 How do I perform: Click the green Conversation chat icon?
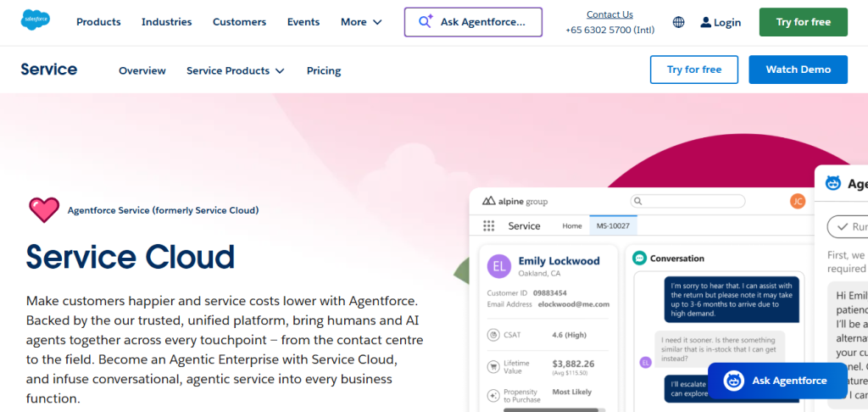tap(639, 258)
